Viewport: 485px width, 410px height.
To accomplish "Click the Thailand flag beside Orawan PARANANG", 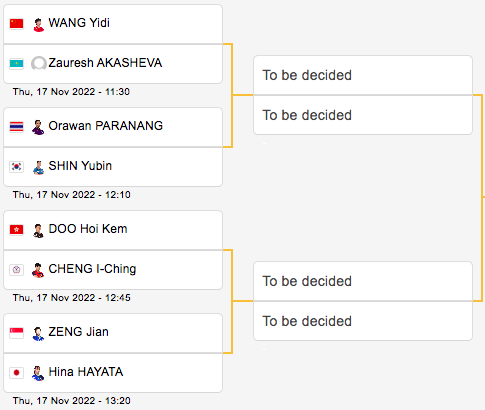I will pos(16,127).
